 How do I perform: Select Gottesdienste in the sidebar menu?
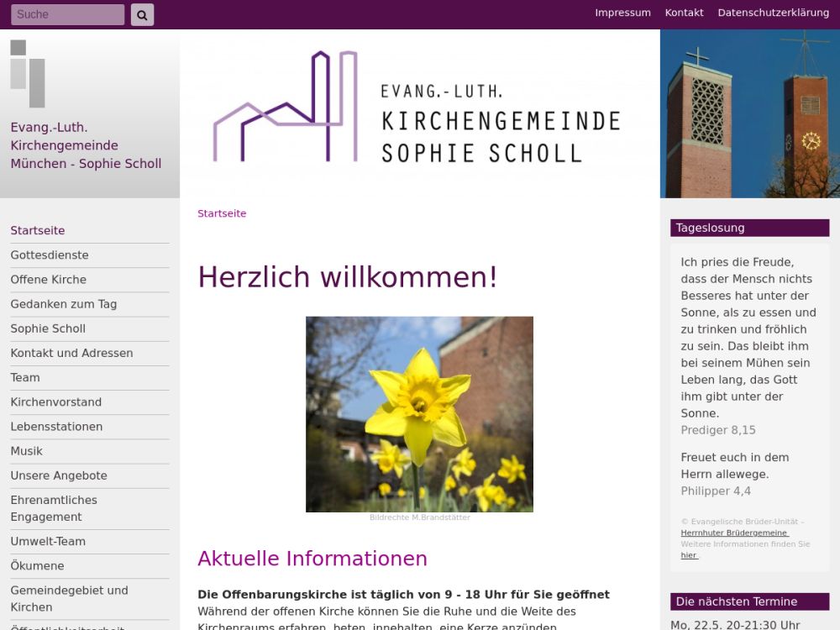tap(50, 255)
